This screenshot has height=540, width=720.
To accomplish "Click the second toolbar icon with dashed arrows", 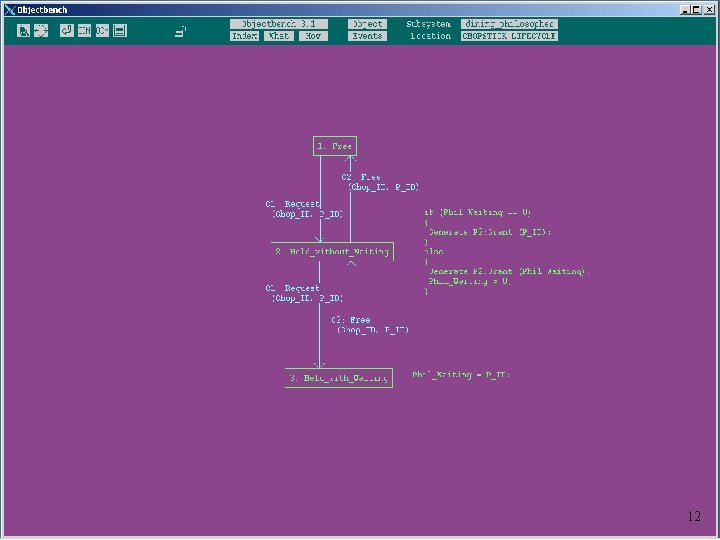I will point(41,31).
